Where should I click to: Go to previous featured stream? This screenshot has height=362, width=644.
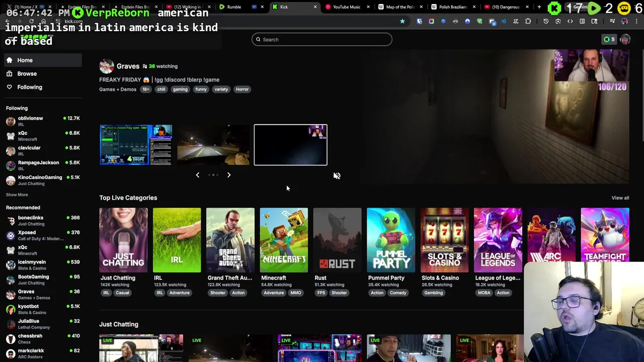click(197, 175)
